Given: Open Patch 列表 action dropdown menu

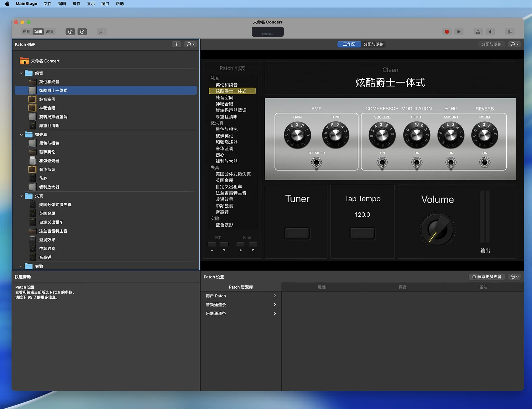Looking at the screenshot, I should pos(191,44).
